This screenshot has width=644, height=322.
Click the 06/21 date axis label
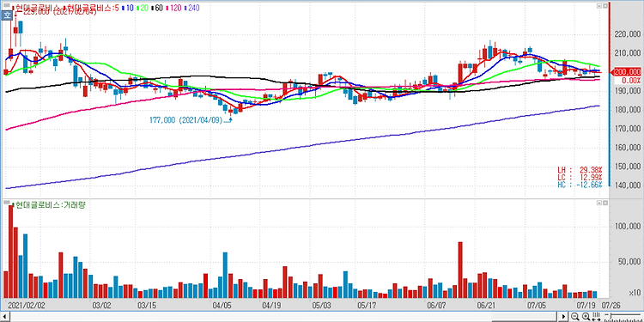coord(486,306)
